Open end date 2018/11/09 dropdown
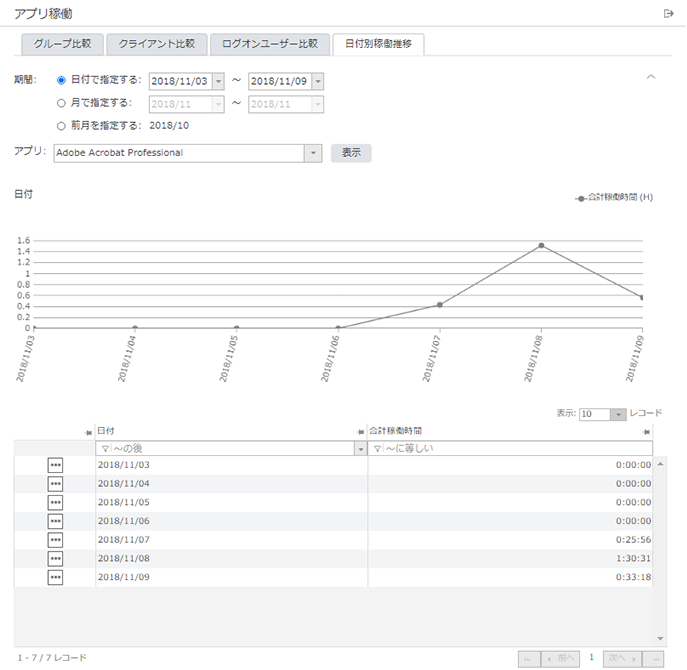687x670 pixels. coord(318,81)
